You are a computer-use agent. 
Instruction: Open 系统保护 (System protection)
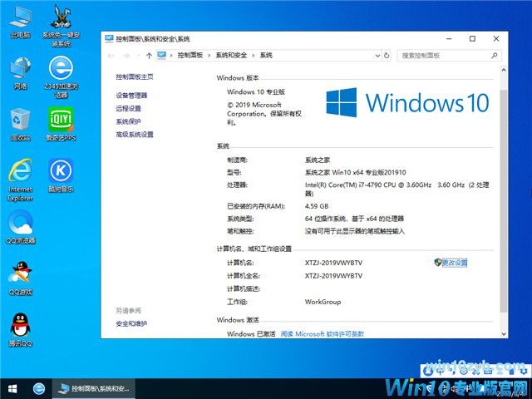pos(128,121)
